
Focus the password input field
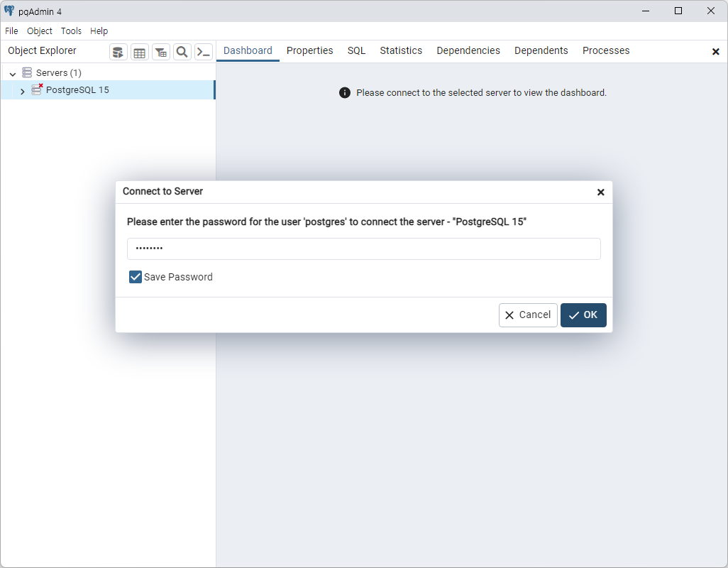(363, 248)
